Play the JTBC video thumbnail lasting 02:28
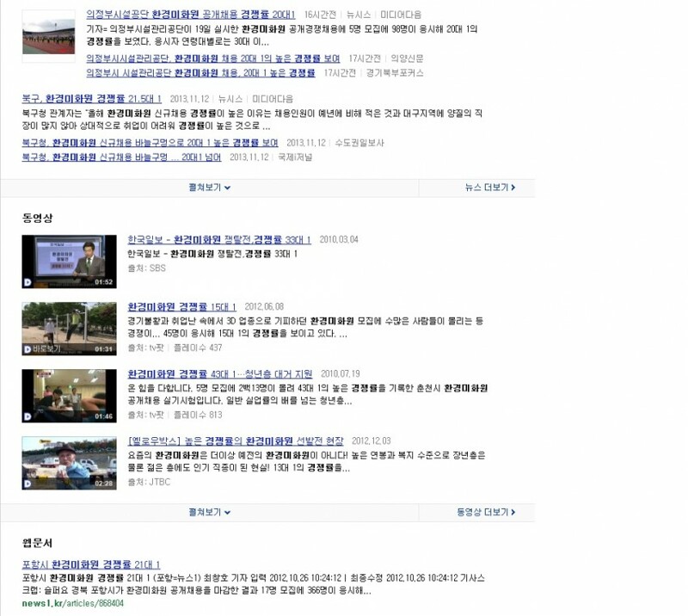This screenshot has width=688, height=616. [x=70, y=463]
